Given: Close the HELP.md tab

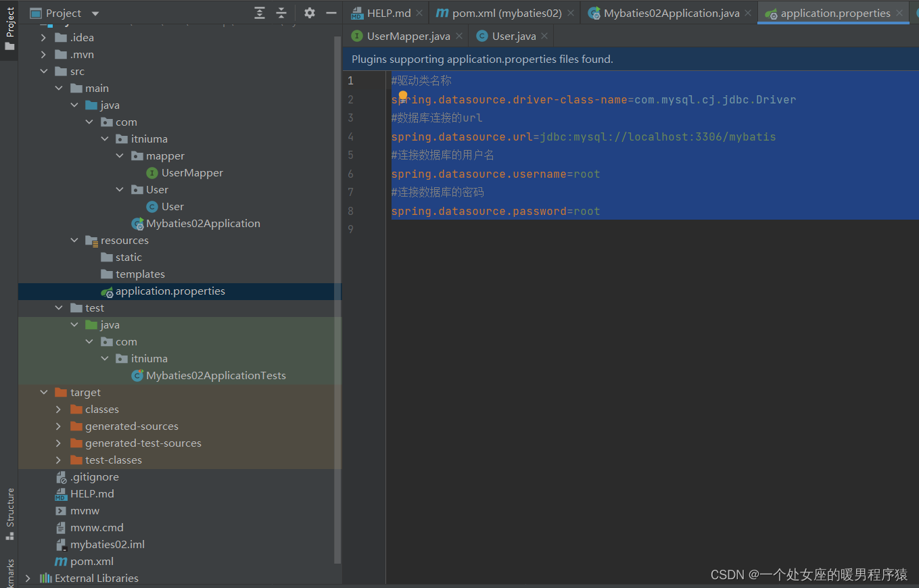Looking at the screenshot, I should [419, 13].
